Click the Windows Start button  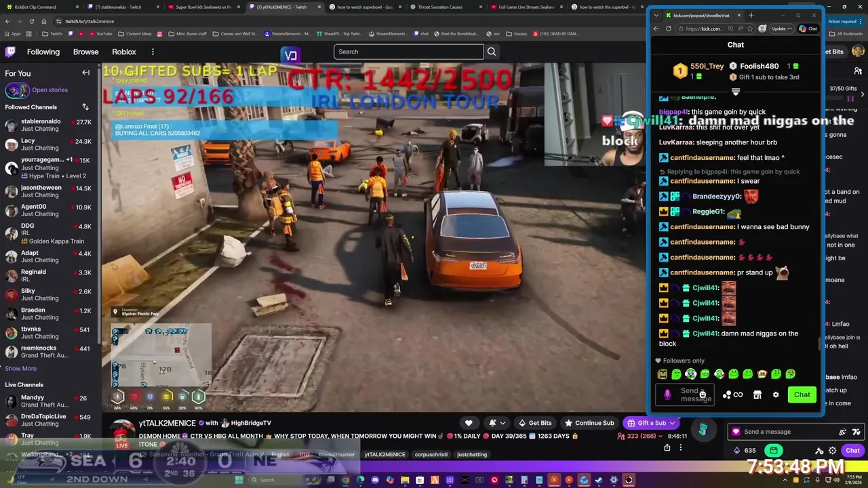point(239,480)
